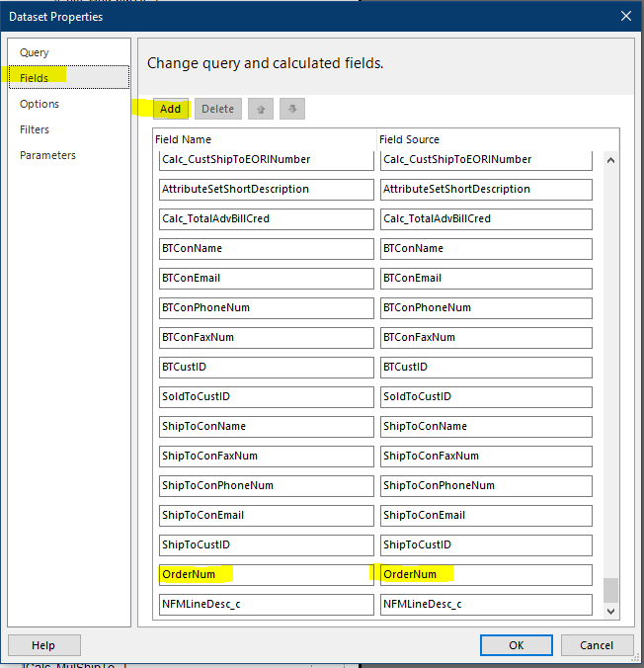
Task: Open Help for dataset properties
Action: pos(43,645)
